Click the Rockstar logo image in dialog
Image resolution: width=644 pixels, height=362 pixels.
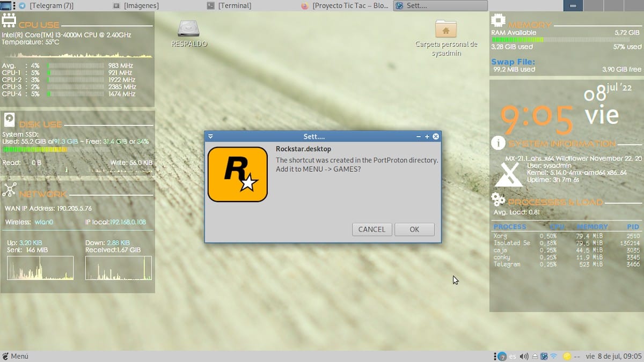(237, 174)
